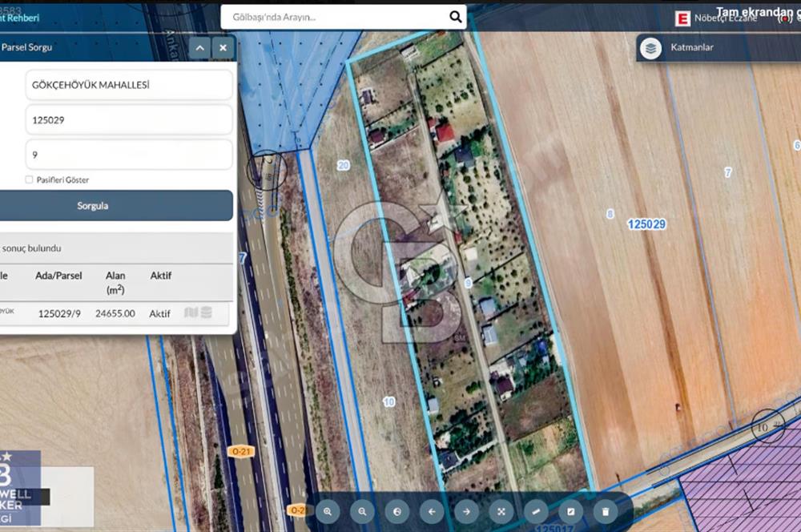Click block label 125029 on map
The image size is (801, 532).
point(646,224)
